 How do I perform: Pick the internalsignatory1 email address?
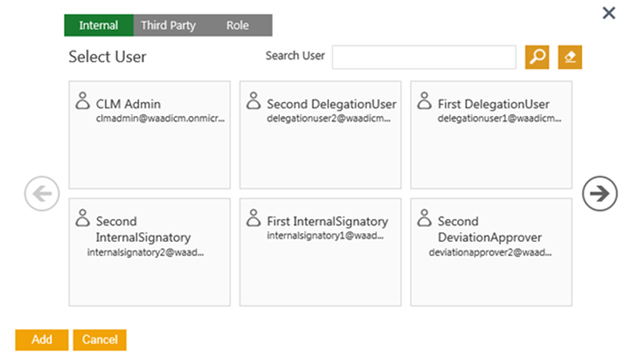pos(327,235)
